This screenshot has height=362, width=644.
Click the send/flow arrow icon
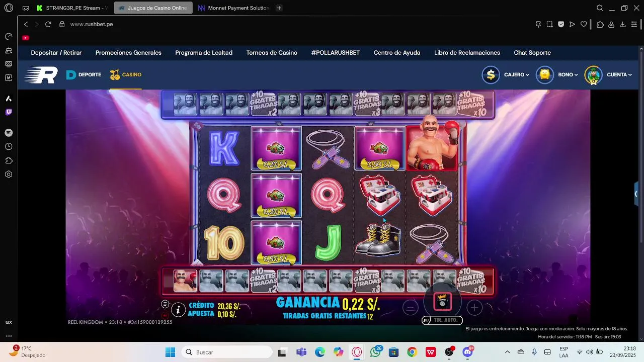(572, 24)
